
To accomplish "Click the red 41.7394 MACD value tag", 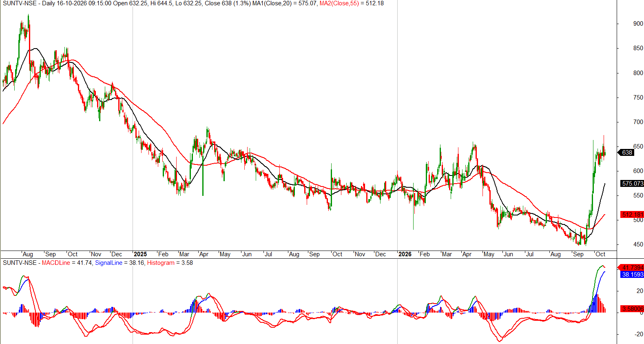I will (632, 268).
